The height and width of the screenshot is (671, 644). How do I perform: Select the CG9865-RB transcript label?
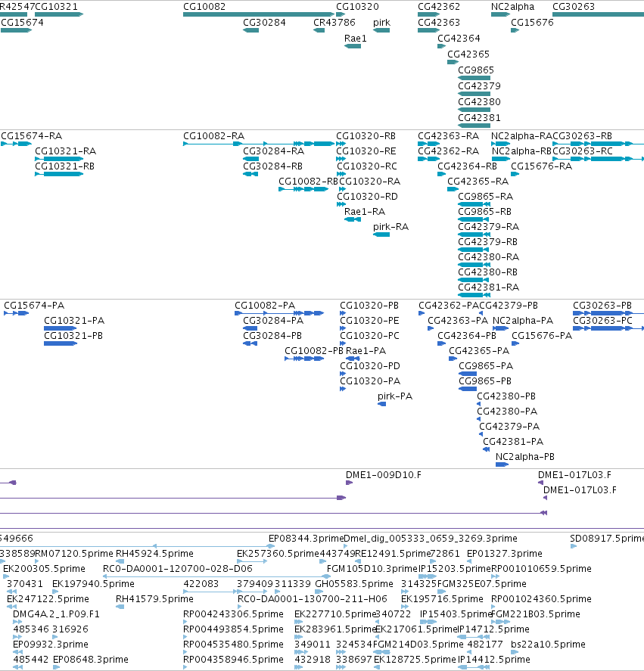(x=485, y=211)
